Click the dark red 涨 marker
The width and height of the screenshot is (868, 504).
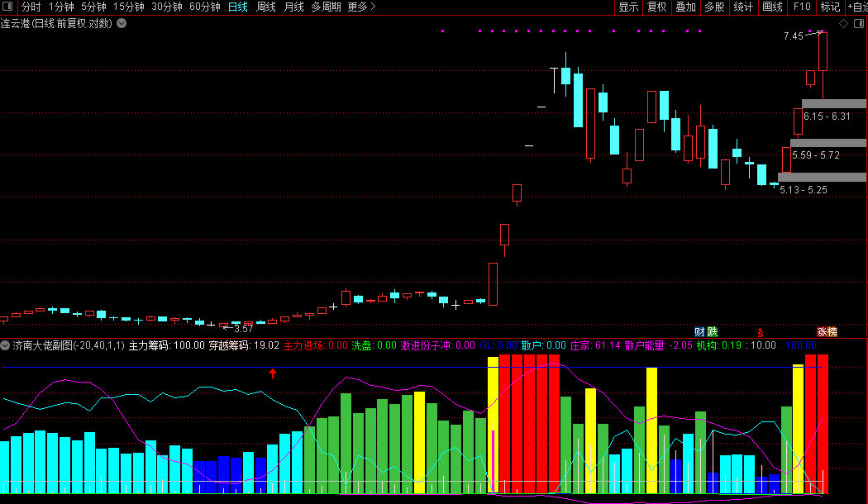pyautogui.click(x=822, y=332)
